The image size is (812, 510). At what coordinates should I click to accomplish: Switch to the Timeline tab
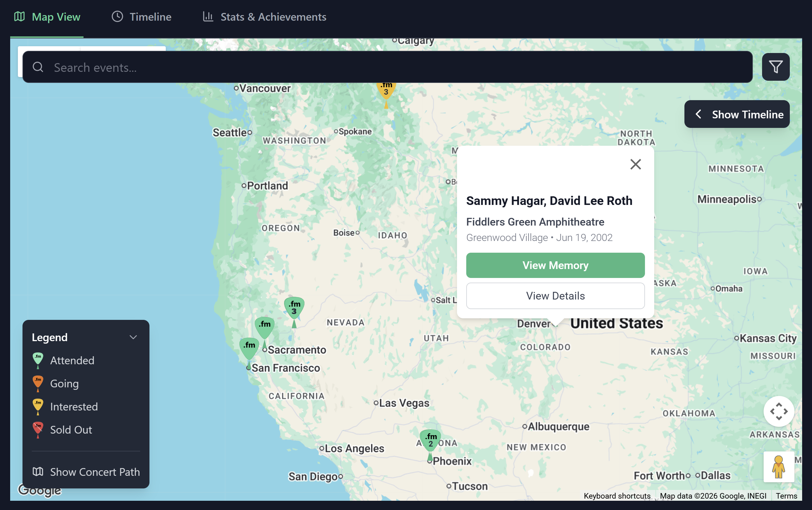pos(141,17)
